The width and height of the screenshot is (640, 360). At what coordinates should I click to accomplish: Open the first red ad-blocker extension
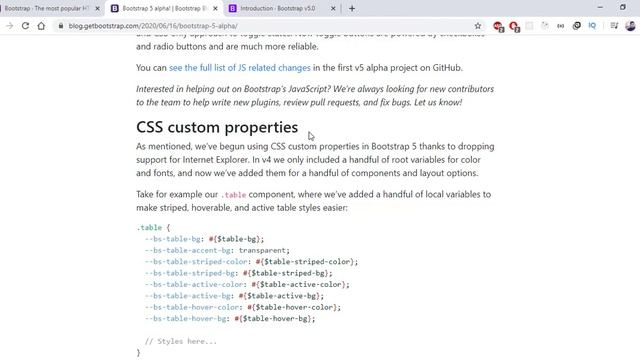[x=498, y=26]
